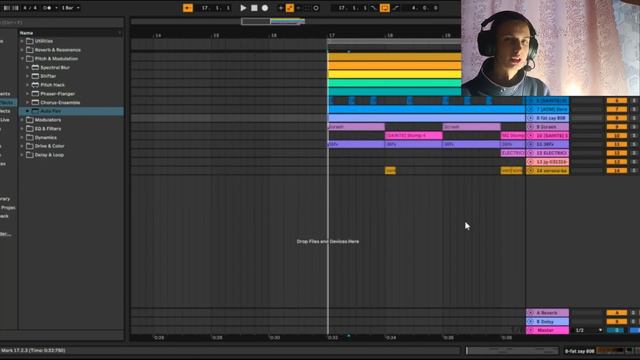Enable the Punch-Out switch
Screen dimensions: 640x360
(396, 8)
